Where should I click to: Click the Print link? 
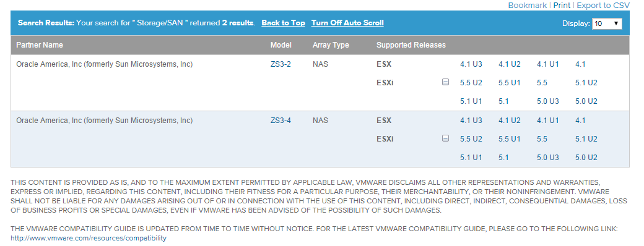point(562,6)
